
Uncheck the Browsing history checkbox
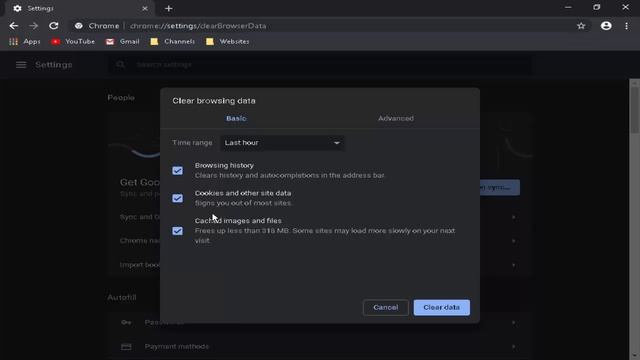coord(178,171)
